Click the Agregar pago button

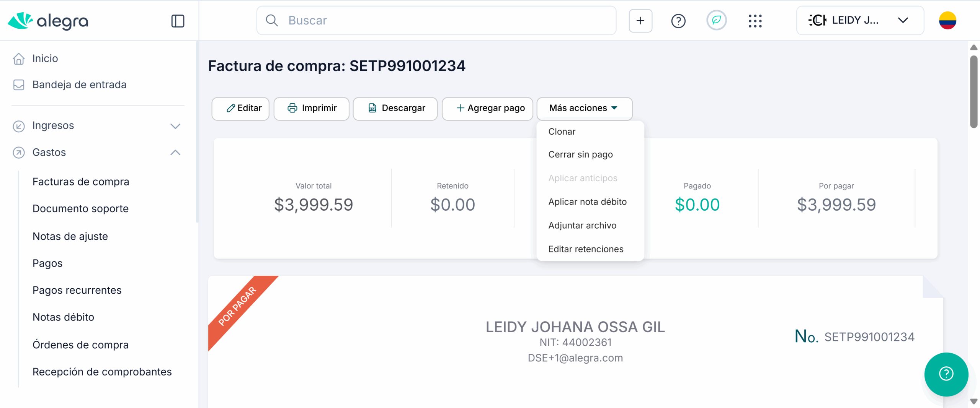pyautogui.click(x=487, y=108)
